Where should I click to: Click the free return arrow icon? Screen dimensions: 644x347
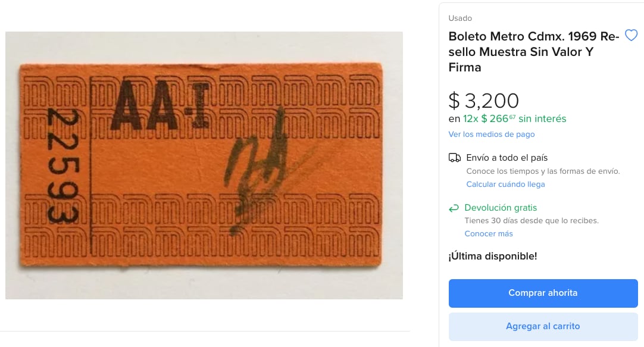pos(454,208)
